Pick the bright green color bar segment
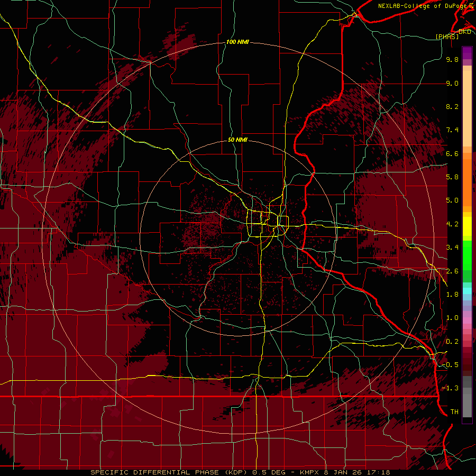This screenshot has width=476, height=476. (467, 255)
